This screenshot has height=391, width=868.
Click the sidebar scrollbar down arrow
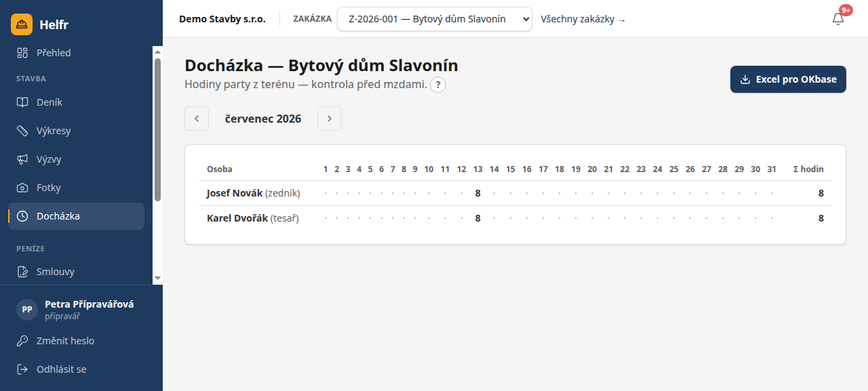coord(157,279)
